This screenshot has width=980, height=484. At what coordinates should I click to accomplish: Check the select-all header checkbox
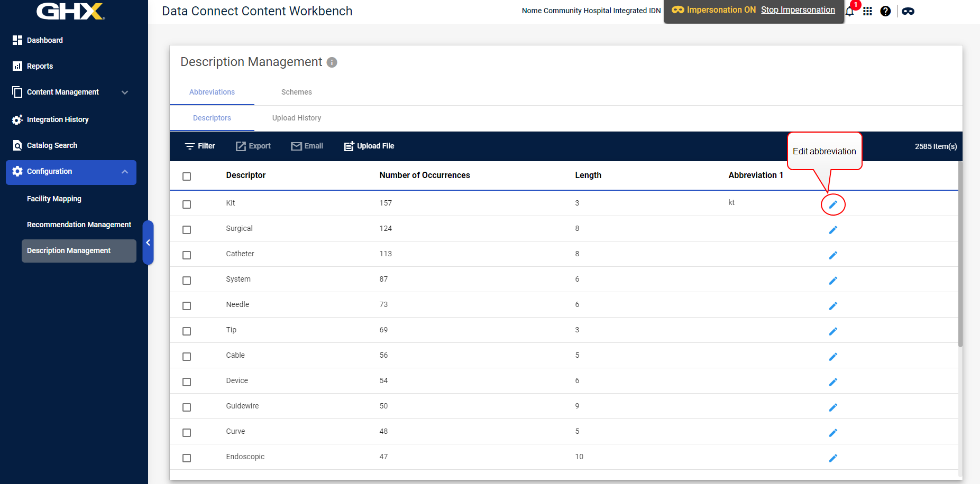(187, 176)
